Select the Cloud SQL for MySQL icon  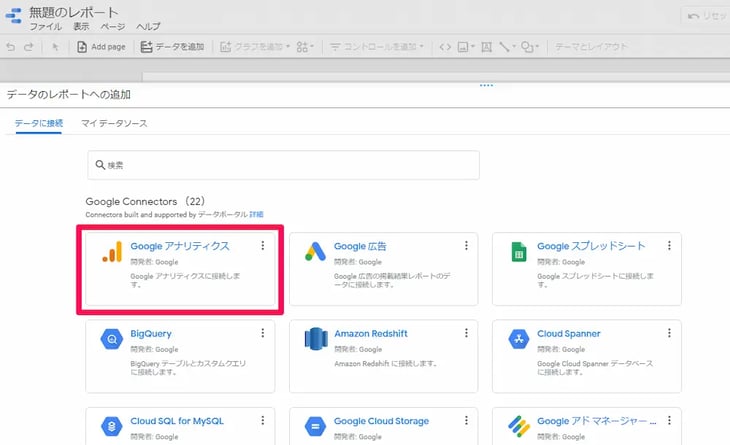112,428
